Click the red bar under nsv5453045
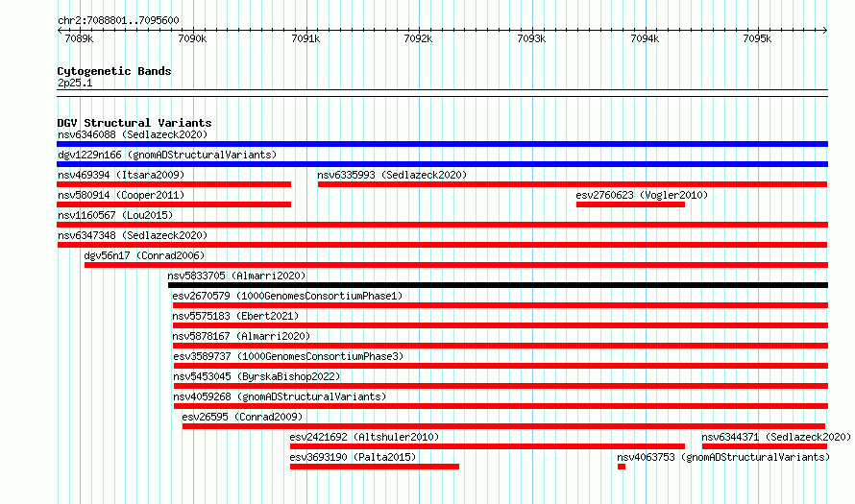This screenshot has height=504, width=855. 501,386
